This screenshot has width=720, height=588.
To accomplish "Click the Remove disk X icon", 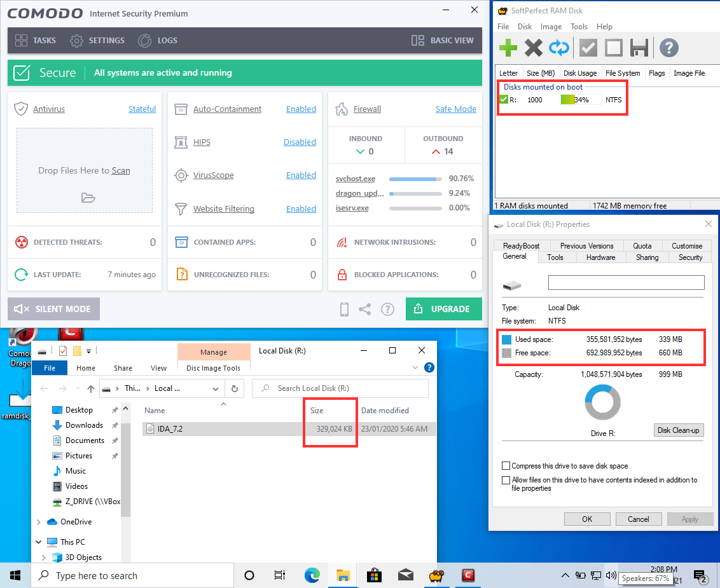I will [x=533, y=48].
